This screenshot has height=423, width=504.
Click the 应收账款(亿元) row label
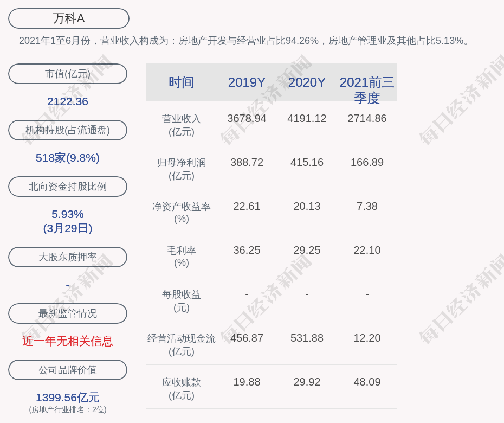182,389
